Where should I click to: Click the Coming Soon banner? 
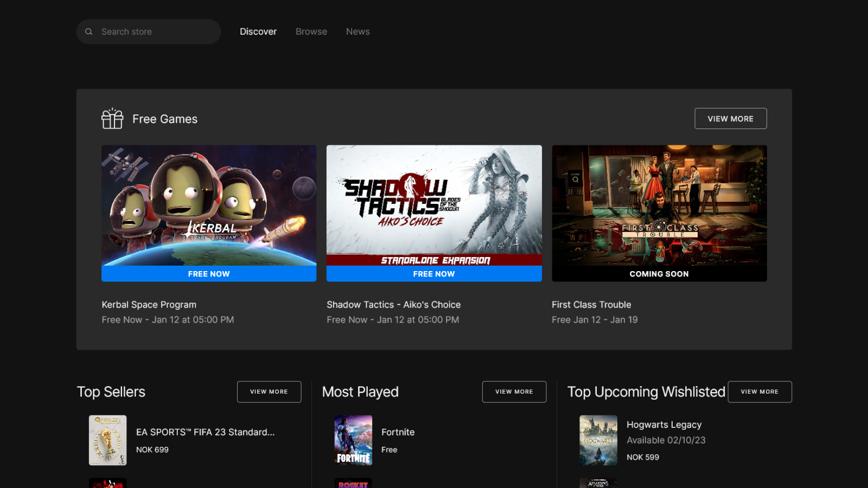click(x=659, y=274)
